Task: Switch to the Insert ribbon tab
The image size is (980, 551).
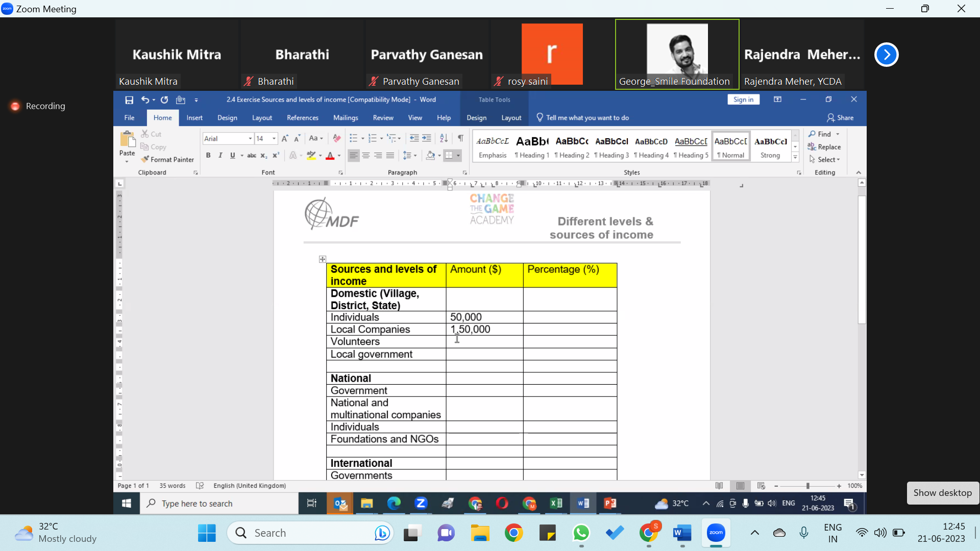Action: pyautogui.click(x=194, y=118)
